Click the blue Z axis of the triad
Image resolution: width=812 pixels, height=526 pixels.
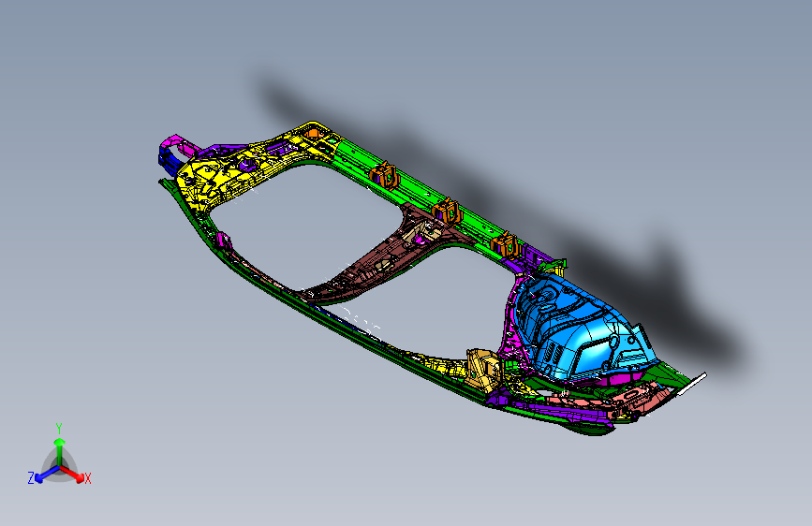tap(47, 475)
